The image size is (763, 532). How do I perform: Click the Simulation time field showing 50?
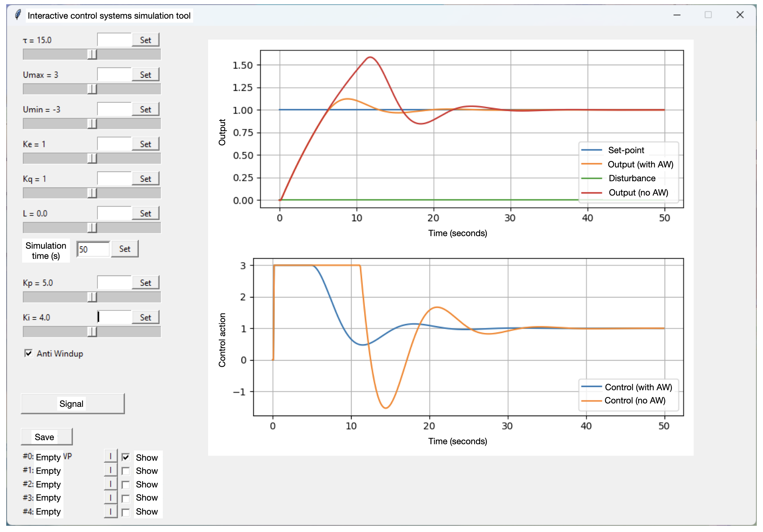click(93, 249)
